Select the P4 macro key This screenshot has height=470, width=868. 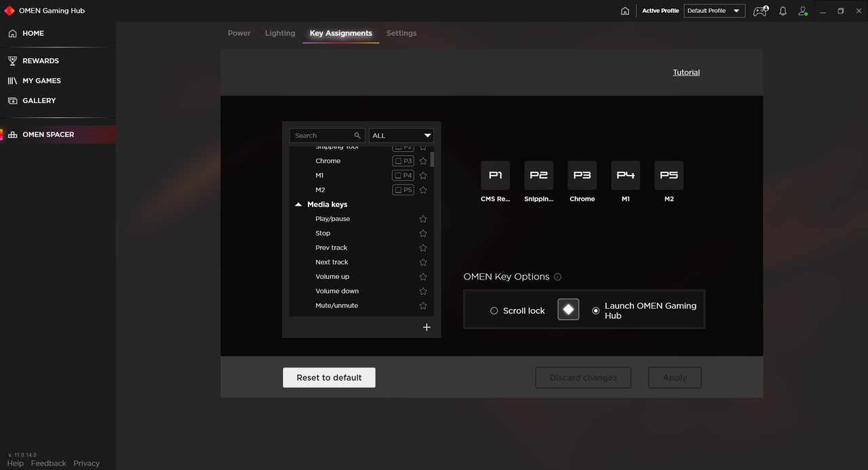[625, 175]
